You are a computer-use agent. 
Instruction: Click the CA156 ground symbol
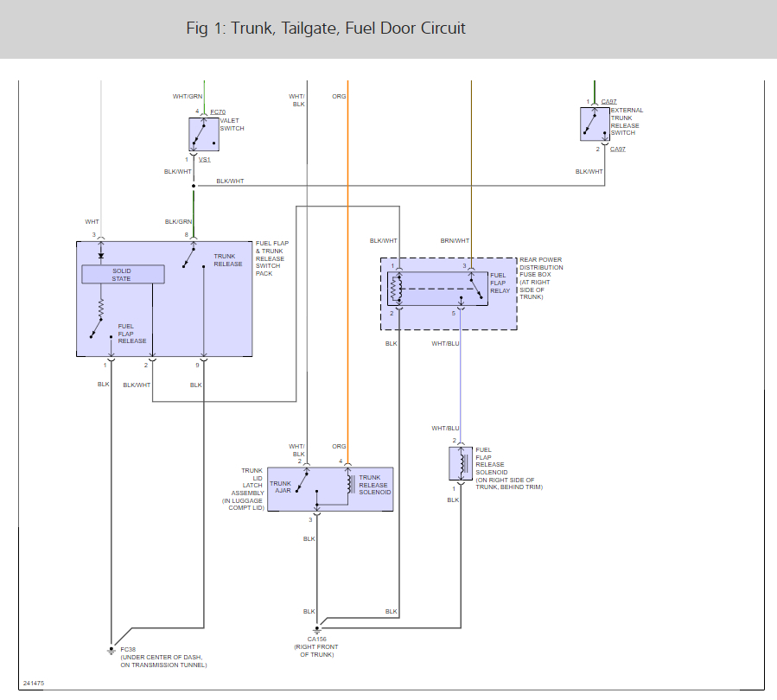point(316,630)
